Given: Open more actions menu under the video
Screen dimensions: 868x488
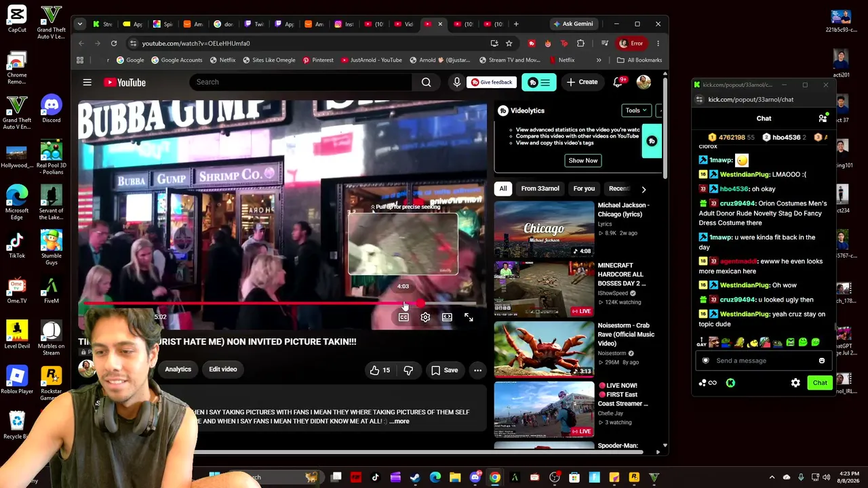Looking at the screenshot, I should pos(477,370).
